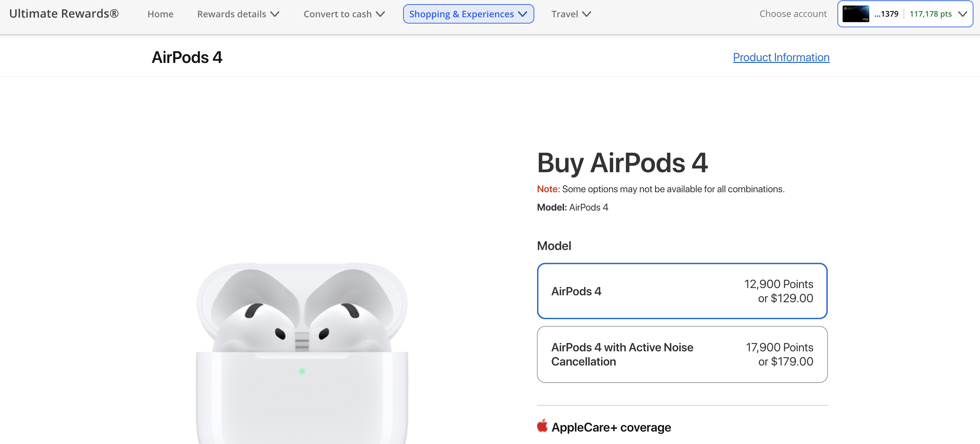Open the Travel menu

coord(571,14)
